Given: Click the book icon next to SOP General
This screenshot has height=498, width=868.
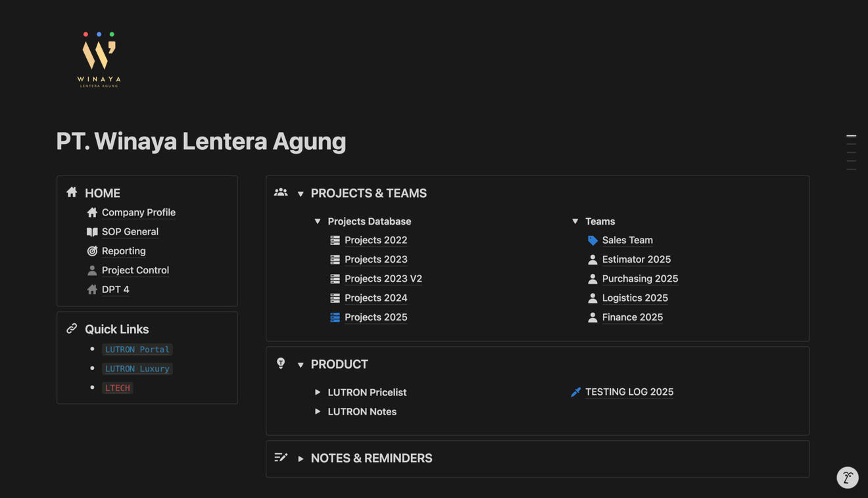Looking at the screenshot, I should pyautogui.click(x=92, y=232).
